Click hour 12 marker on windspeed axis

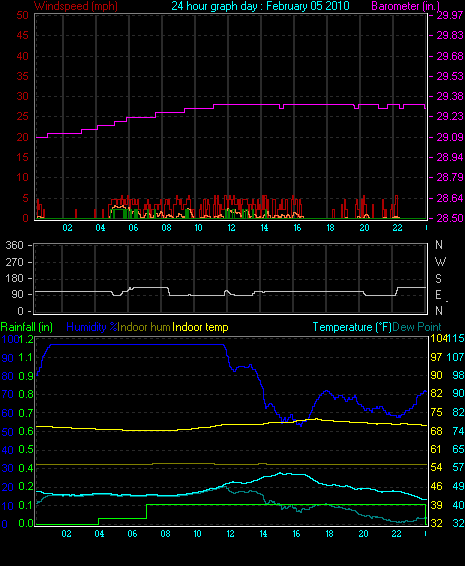pyautogui.click(x=231, y=228)
